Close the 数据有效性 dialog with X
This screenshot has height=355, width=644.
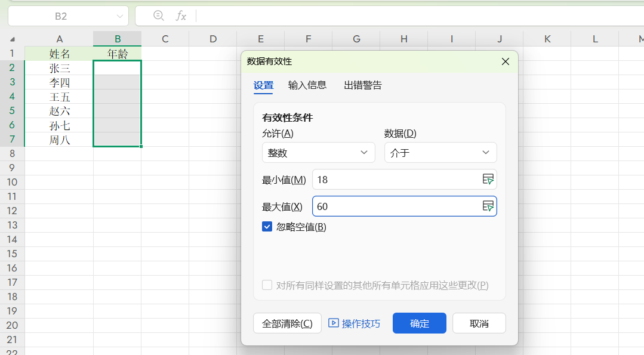(x=505, y=61)
